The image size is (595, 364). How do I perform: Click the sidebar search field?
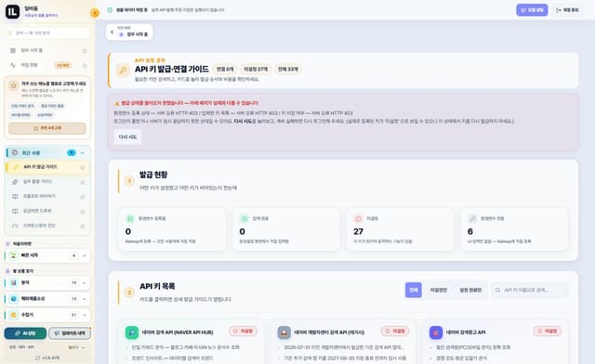click(x=47, y=33)
